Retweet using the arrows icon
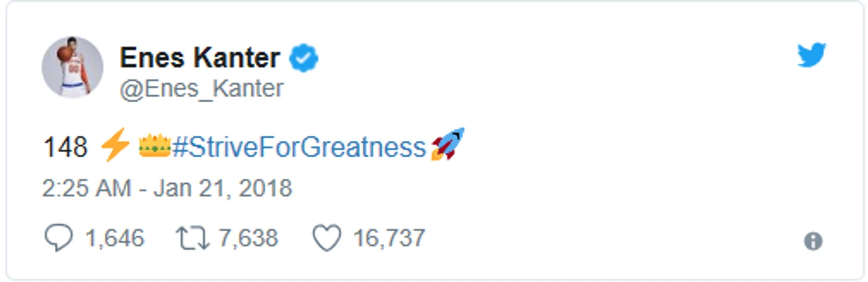This screenshot has width=868, height=282. point(193,238)
